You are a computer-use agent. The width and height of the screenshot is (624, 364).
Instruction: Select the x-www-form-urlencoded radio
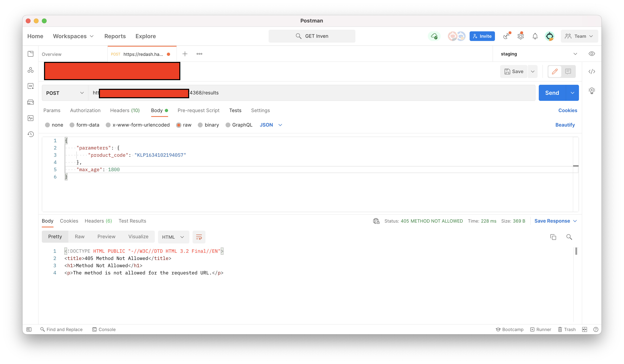tap(108, 125)
